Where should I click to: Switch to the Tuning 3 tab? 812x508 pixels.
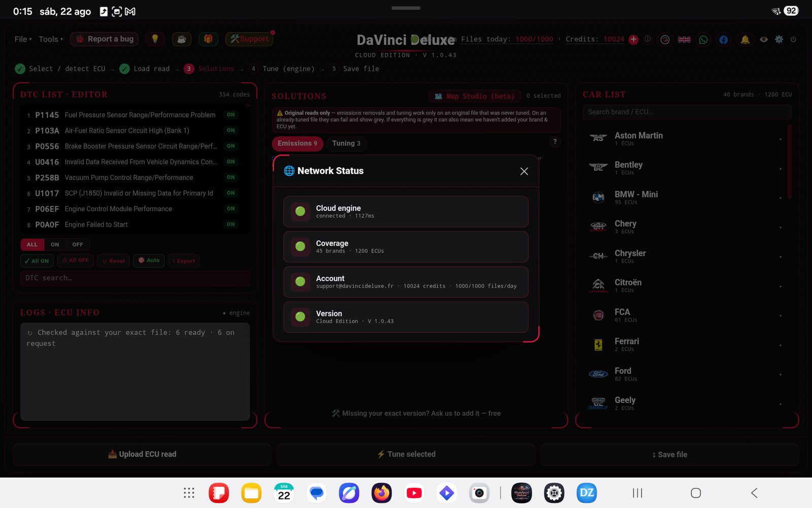(346, 143)
